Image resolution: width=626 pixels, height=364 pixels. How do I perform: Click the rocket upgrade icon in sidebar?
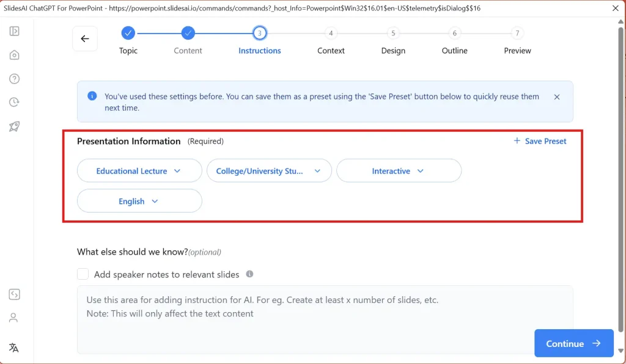pos(14,126)
